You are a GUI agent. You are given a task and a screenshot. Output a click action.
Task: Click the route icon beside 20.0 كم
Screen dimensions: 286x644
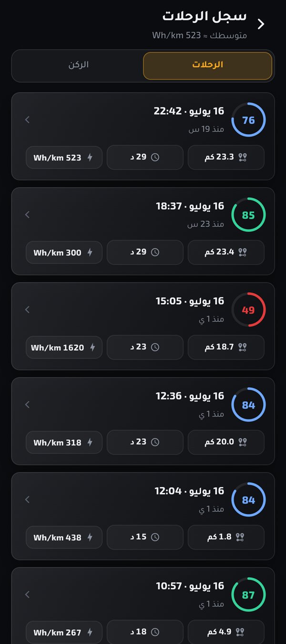point(243,443)
